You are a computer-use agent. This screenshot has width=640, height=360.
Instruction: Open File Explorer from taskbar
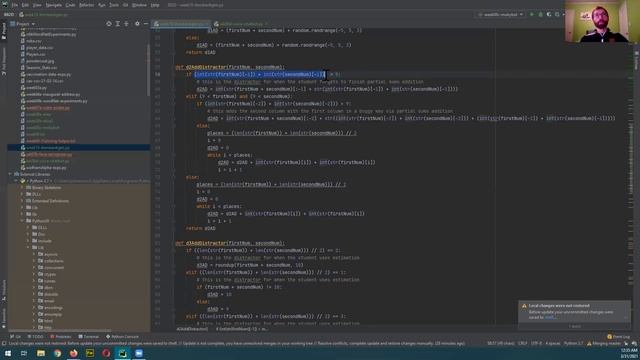(41, 353)
